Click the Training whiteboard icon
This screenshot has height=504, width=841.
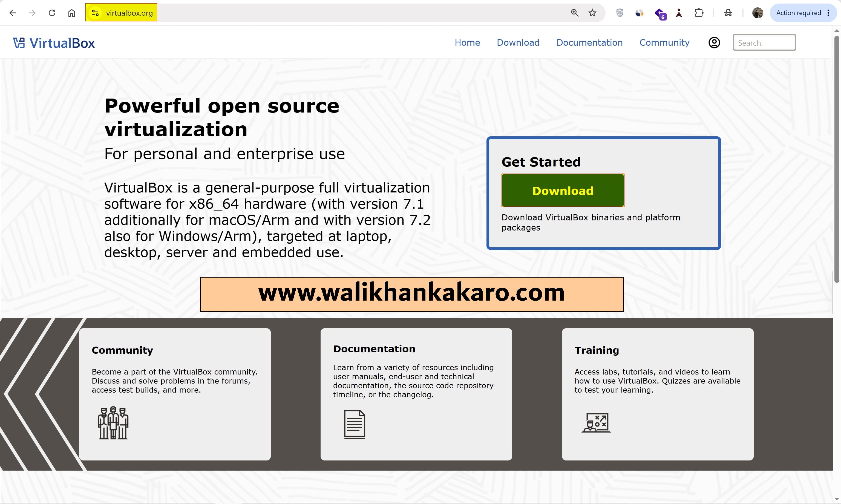(596, 423)
